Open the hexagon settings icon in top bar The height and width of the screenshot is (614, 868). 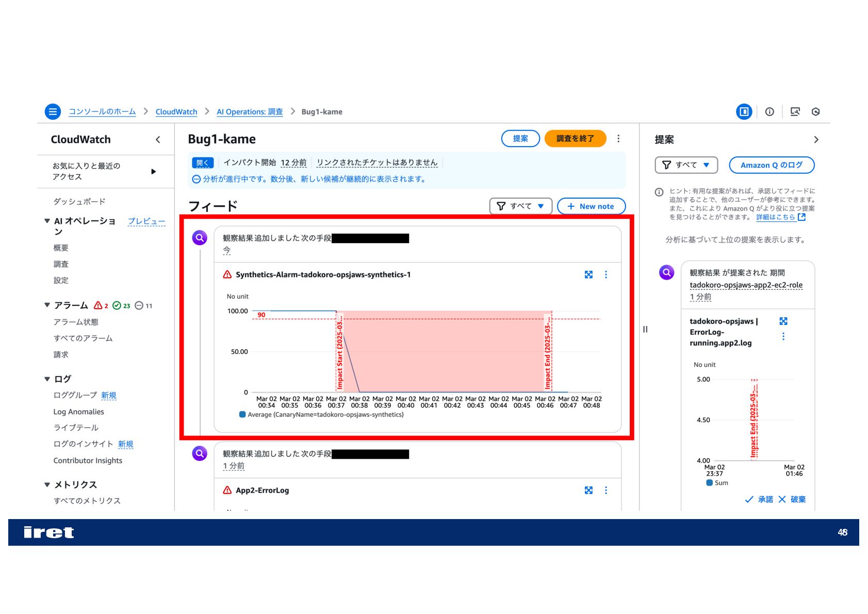tap(815, 111)
